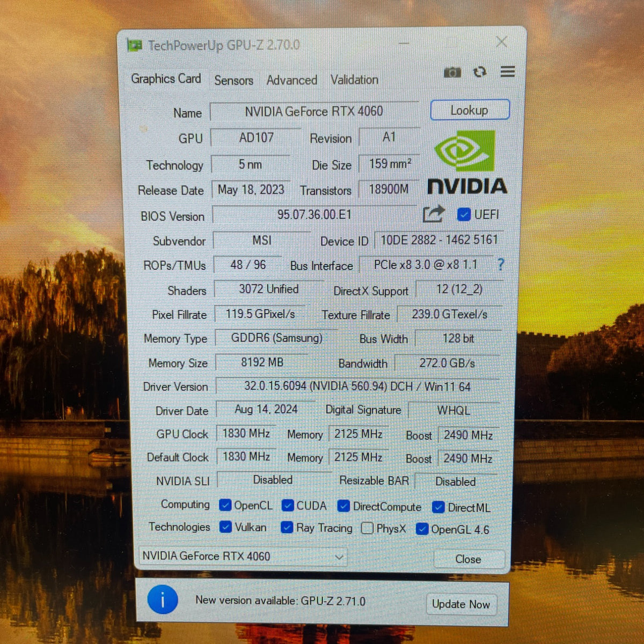
Task: Click the refresh icon
Action: 480,72
